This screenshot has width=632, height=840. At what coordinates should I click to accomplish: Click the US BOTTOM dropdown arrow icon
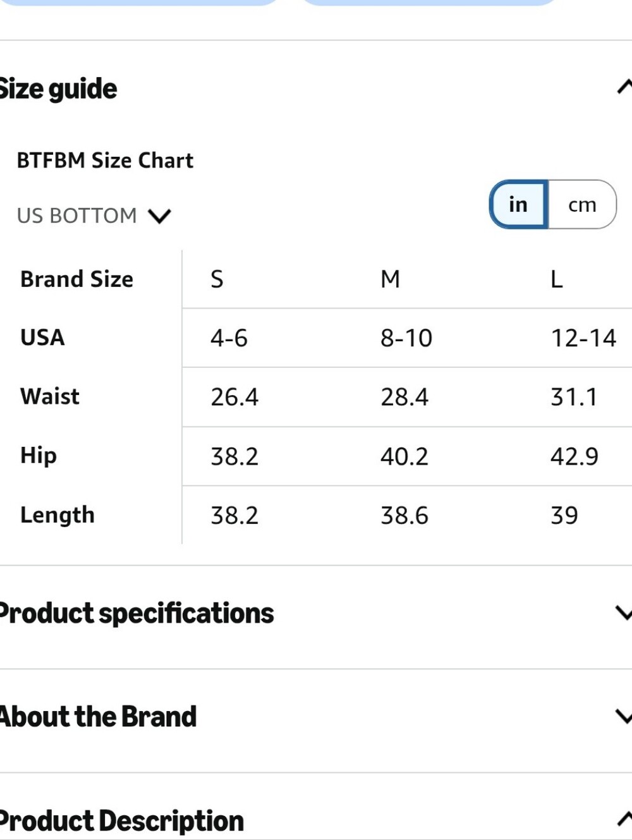pyautogui.click(x=159, y=216)
